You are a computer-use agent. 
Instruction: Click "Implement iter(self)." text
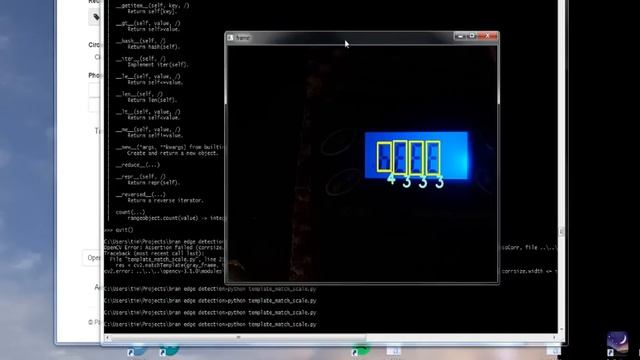coord(158,64)
